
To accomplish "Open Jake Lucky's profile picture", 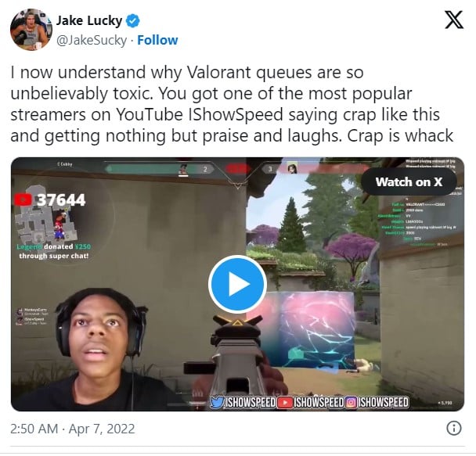I will click(31, 30).
